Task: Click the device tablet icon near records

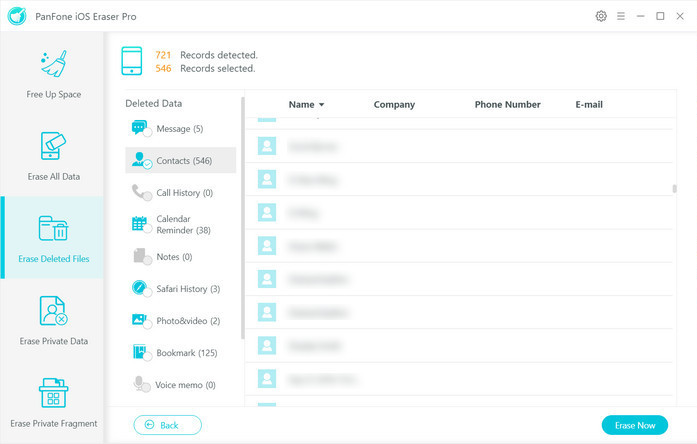Action: click(132, 61)
